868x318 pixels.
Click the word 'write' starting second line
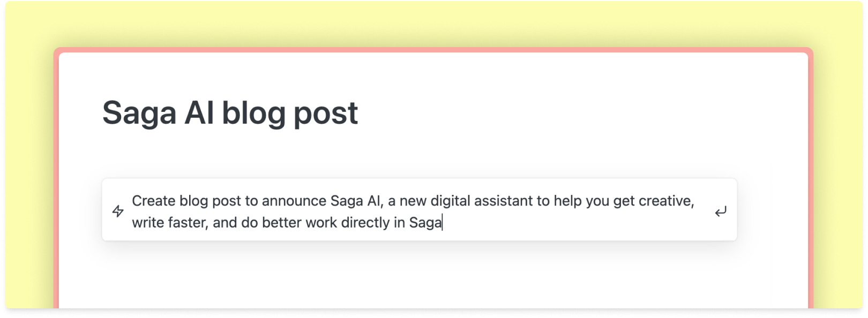pyautogui.click(x=147, y=223)
